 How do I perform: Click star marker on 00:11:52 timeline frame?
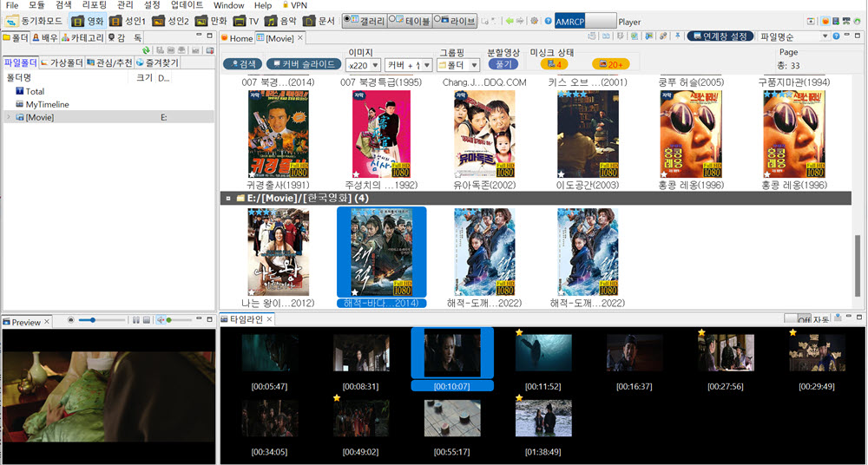click(519, 332)
